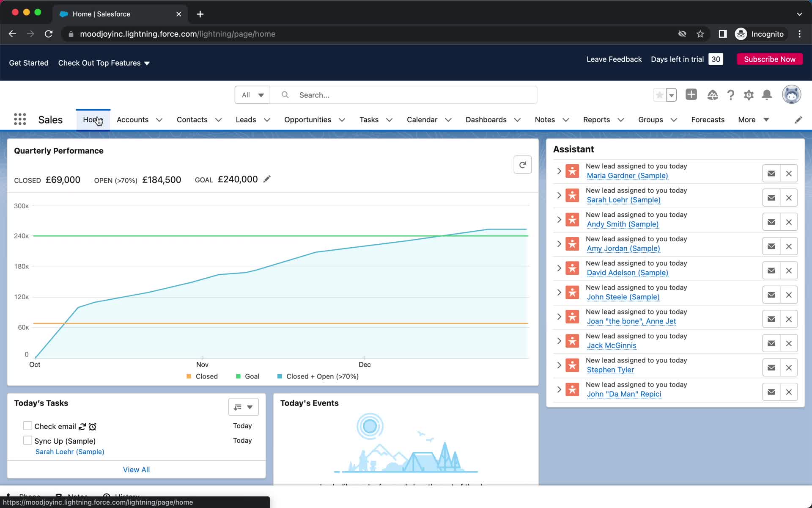Click the add new record plus icon

691,95
